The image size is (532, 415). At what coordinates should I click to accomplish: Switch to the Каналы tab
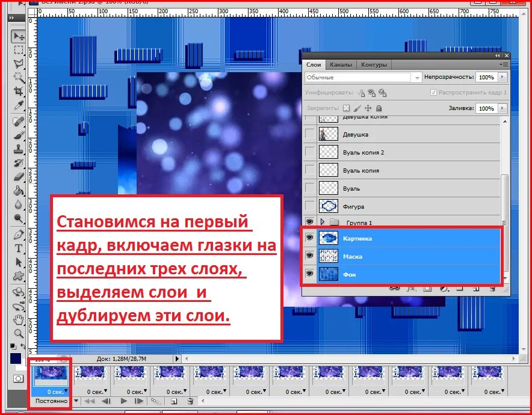click(341, 64)
